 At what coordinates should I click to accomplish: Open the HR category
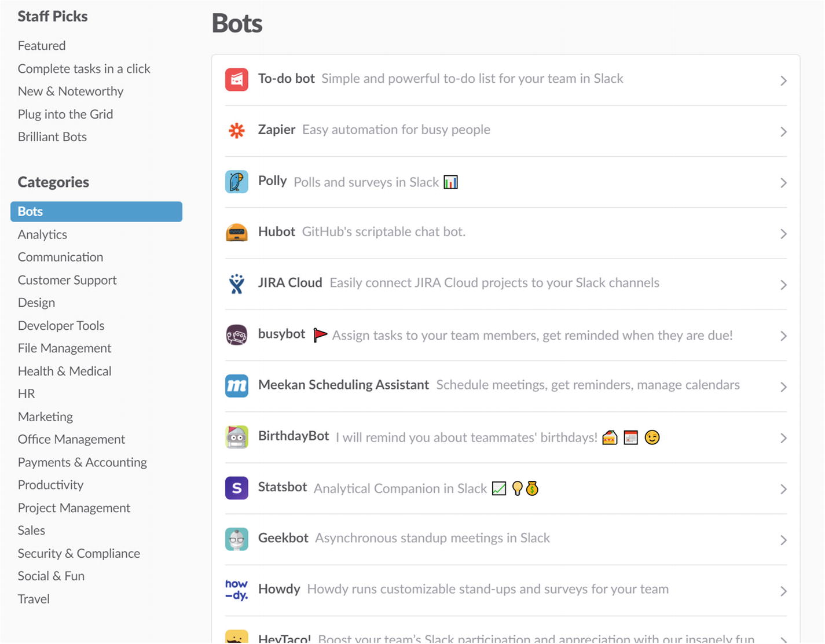point(26,393)
